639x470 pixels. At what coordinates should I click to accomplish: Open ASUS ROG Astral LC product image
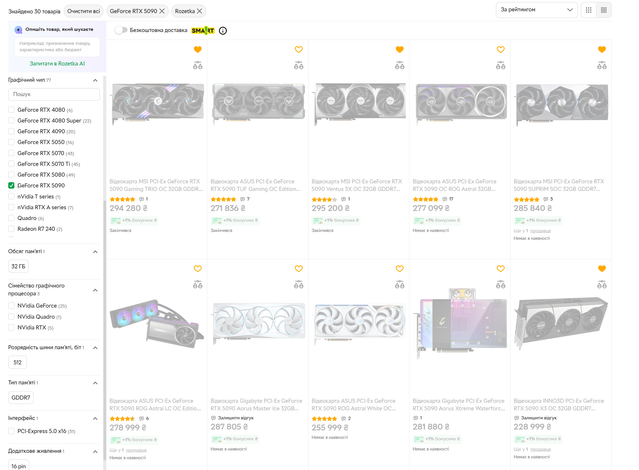tap(156, 323)
